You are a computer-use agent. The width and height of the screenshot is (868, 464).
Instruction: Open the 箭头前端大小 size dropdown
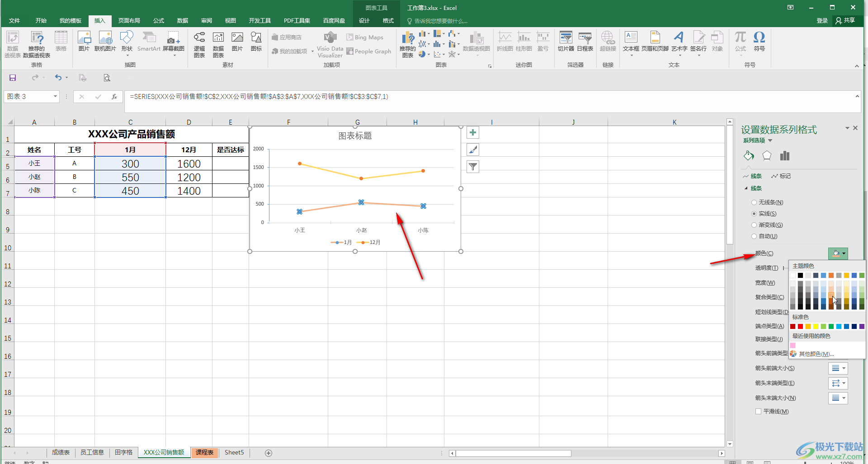click(x=838, y=368)
